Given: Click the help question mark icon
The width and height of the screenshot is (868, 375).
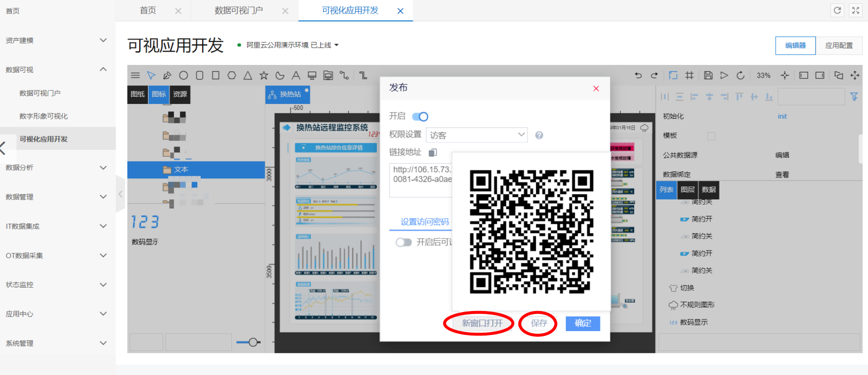Looking at the screenshot, I should coord(539,135).
